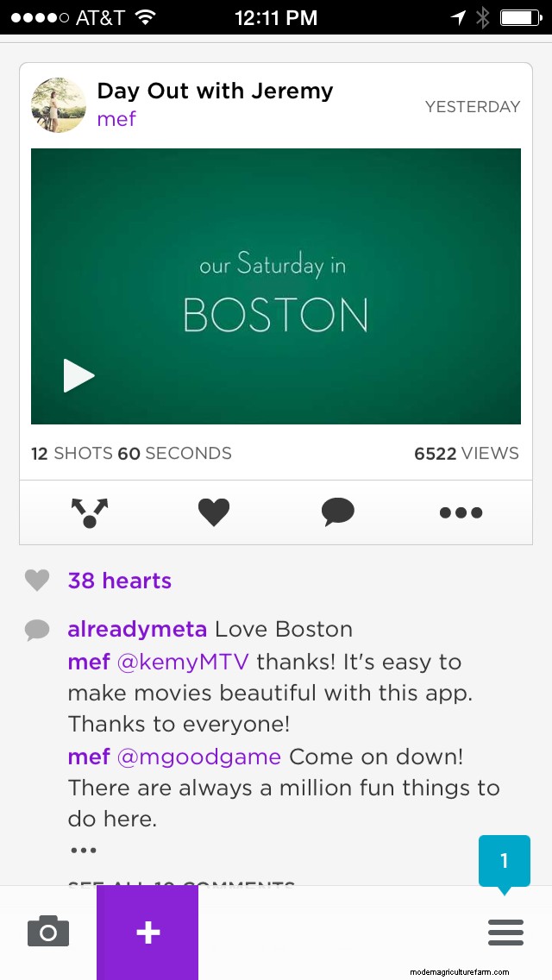Tap the blue notification badge showing 1

coord(505,862)
